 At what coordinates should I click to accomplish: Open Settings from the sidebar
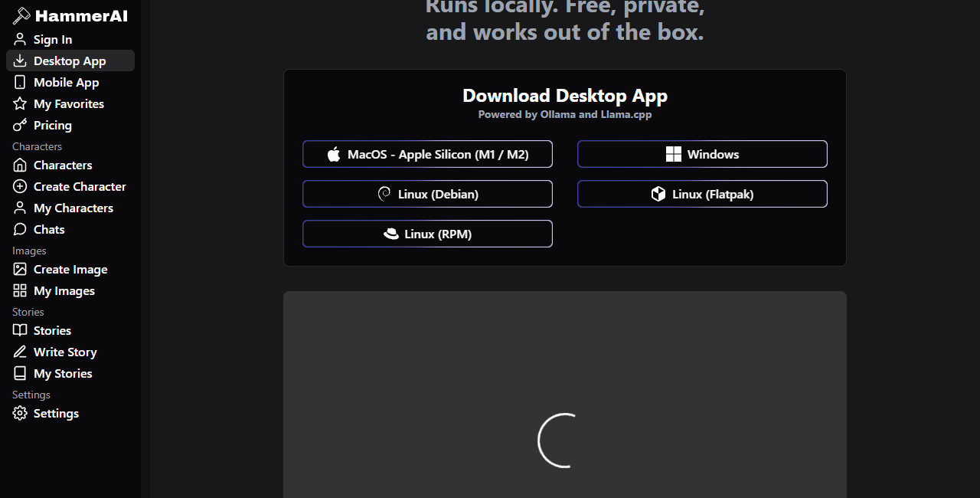pyautogui.click(x=70, y=413)
